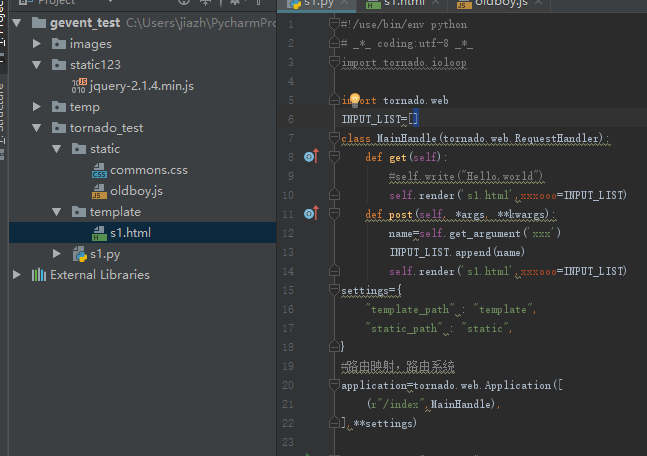Expand the images folder
The image size is (647, 456).
pyautogui.click(x=37, y=44)
